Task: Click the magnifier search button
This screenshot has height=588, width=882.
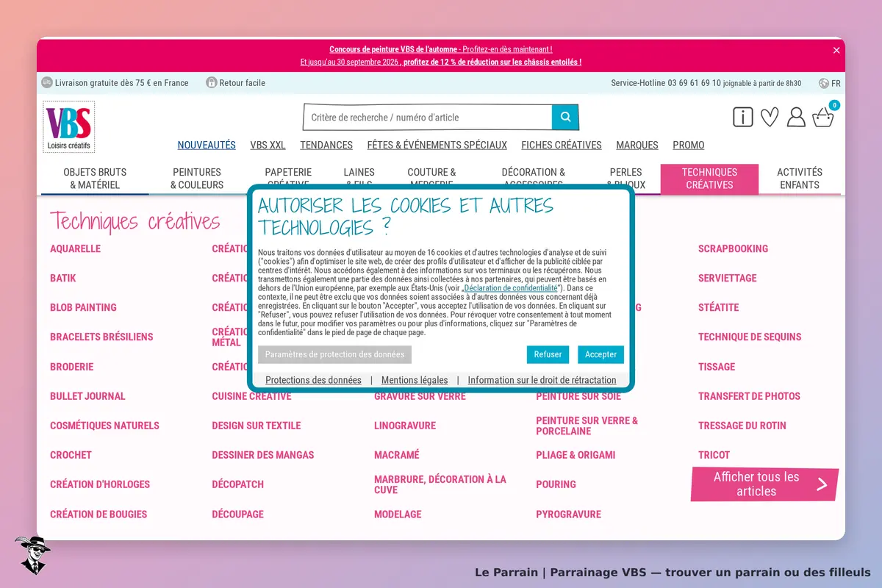Action: click(565, 117)
